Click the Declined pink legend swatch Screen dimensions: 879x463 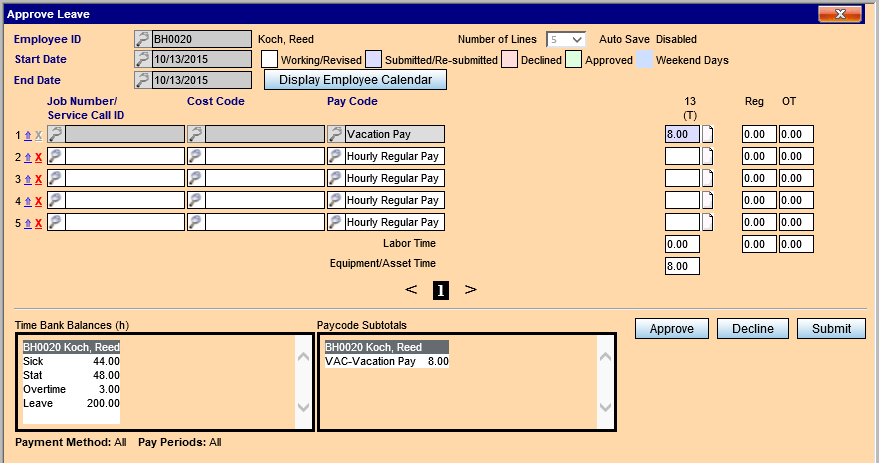pos(508,60)
